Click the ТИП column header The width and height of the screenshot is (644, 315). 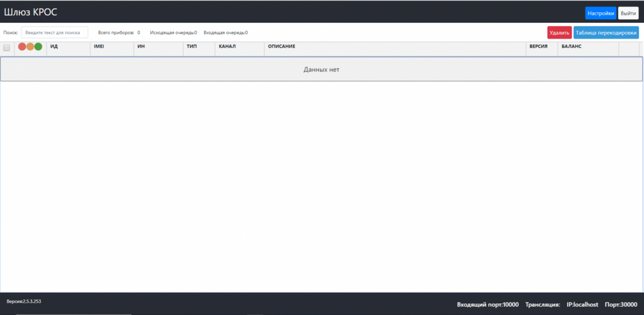click(192, 46)
